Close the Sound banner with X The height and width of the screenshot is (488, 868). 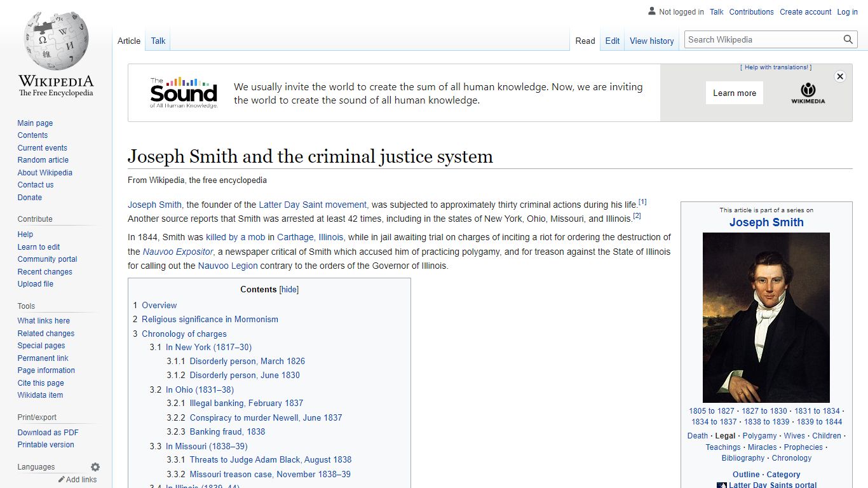[840, 76]
